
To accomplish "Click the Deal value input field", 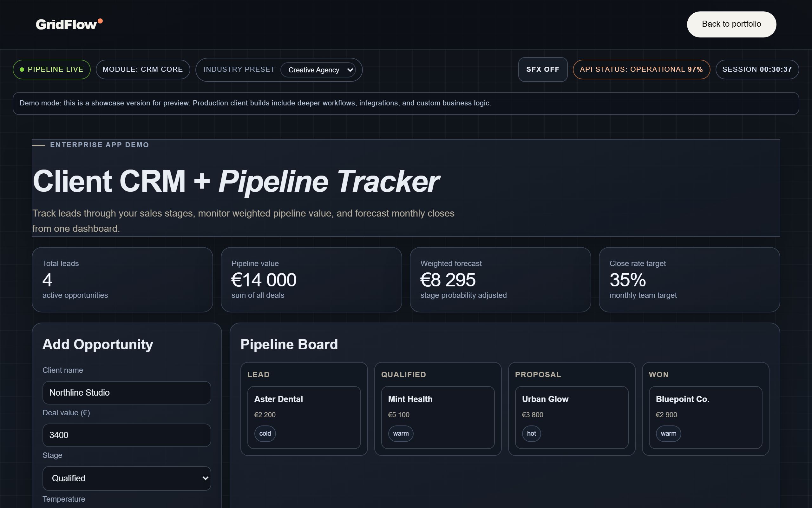I will [x=127, y=435].
